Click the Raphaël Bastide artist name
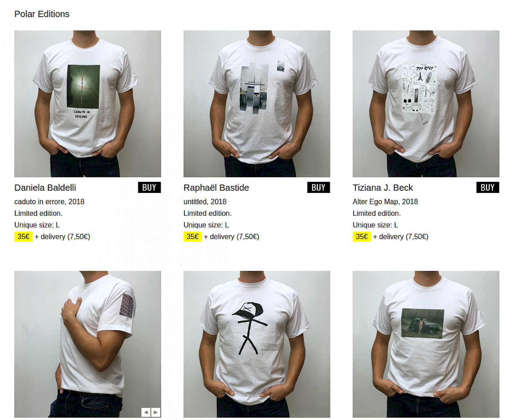The height and width of the screenshot is (420, 512). 216,188
